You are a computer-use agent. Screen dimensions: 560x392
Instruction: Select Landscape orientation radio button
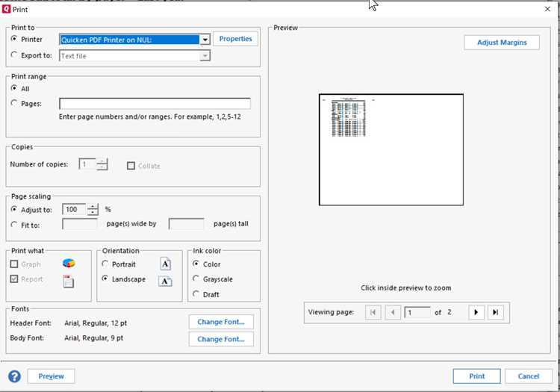pos(105,279)
